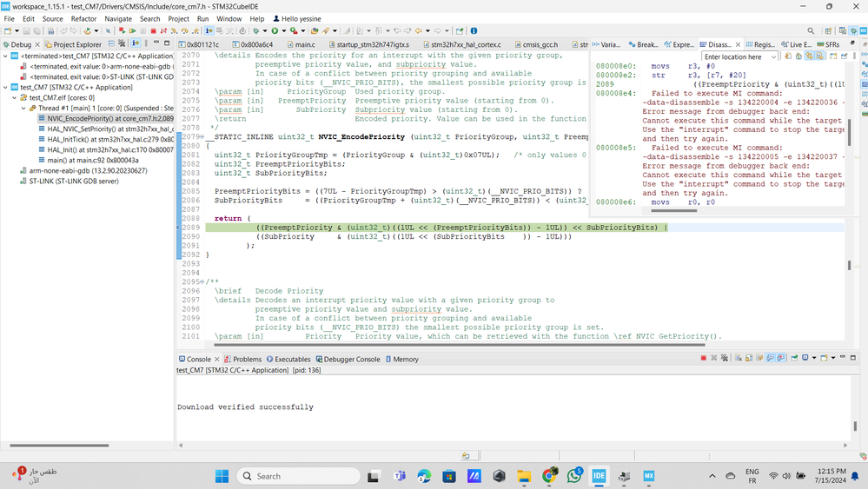Click the Hello yessine account button

pyautogui.click(x=296, y=19)
